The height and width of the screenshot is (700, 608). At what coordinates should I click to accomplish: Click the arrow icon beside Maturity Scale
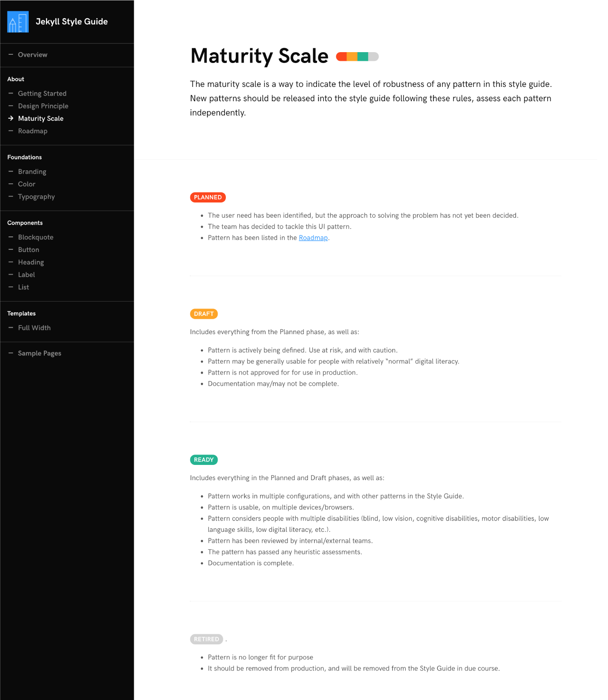[x=11, y=118]
